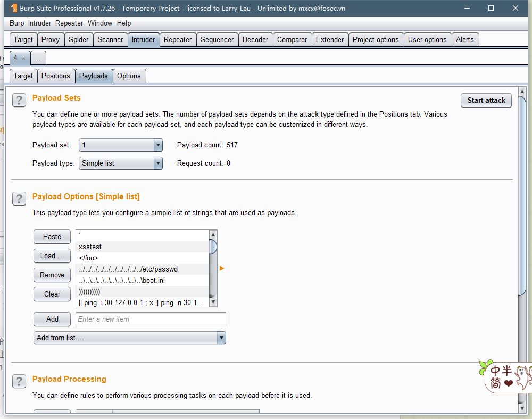Click the Payload Sets help icon
Screen dimensions: 532x419
[x=19, y=100]
